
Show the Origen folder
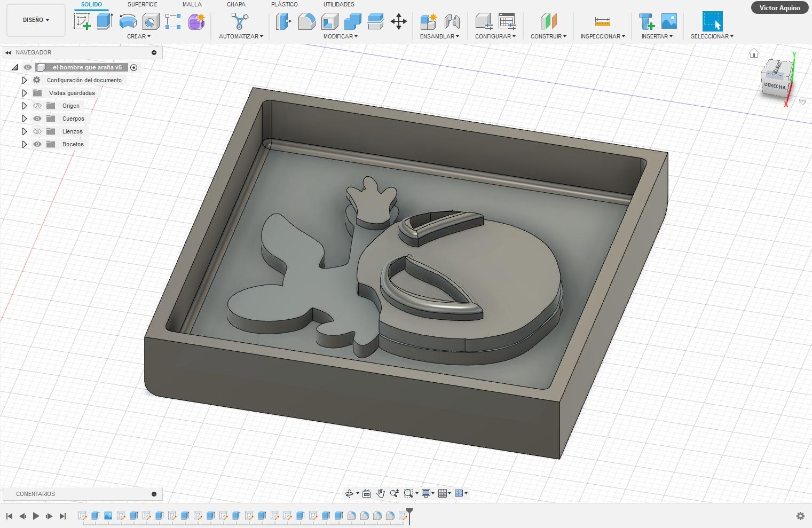(x=37, y=106)
